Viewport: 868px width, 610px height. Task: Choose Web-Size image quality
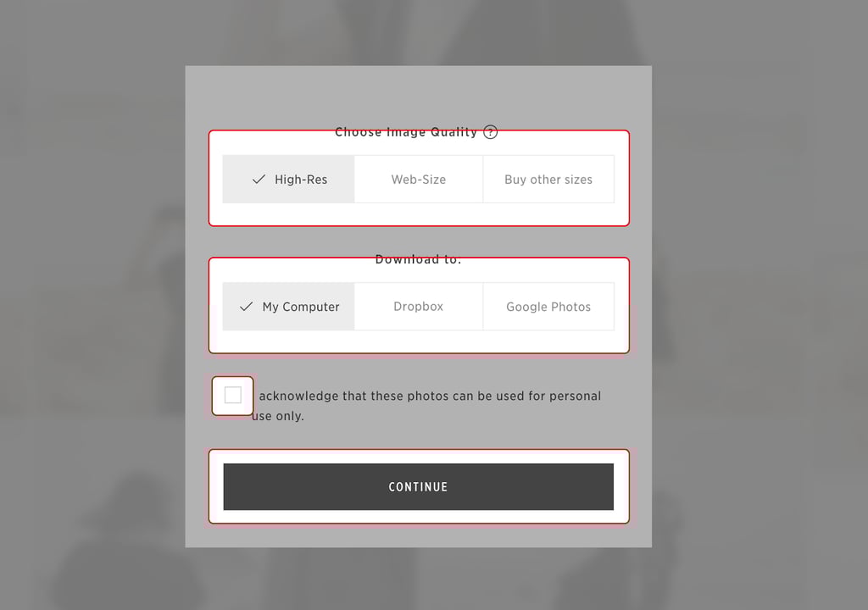click(419, 180)
